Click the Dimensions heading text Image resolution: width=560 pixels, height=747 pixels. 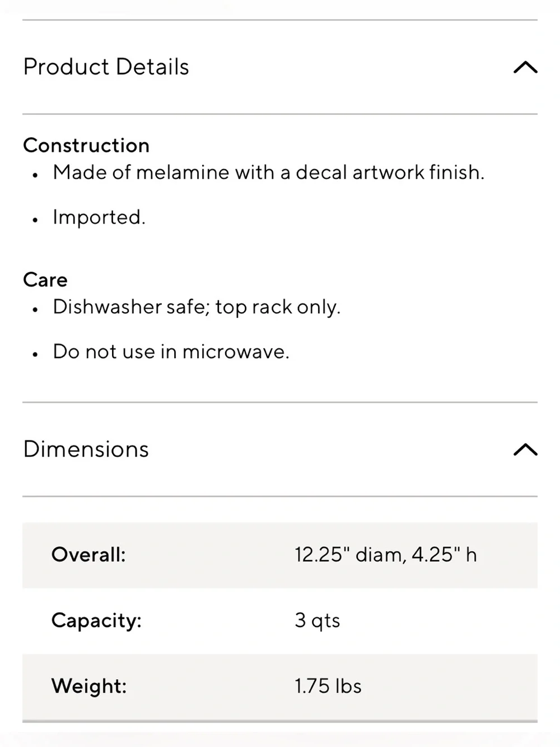[x=86, y=449]
